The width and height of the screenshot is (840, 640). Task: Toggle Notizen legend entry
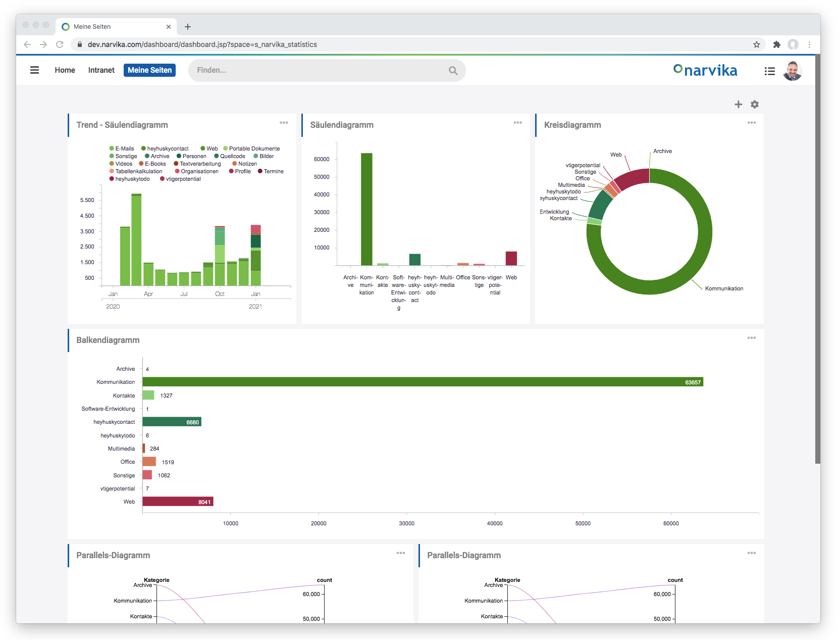245,164
